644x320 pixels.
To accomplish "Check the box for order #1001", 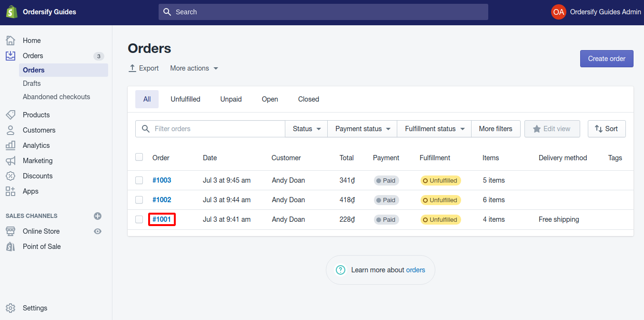I will (x=139, y=219).
